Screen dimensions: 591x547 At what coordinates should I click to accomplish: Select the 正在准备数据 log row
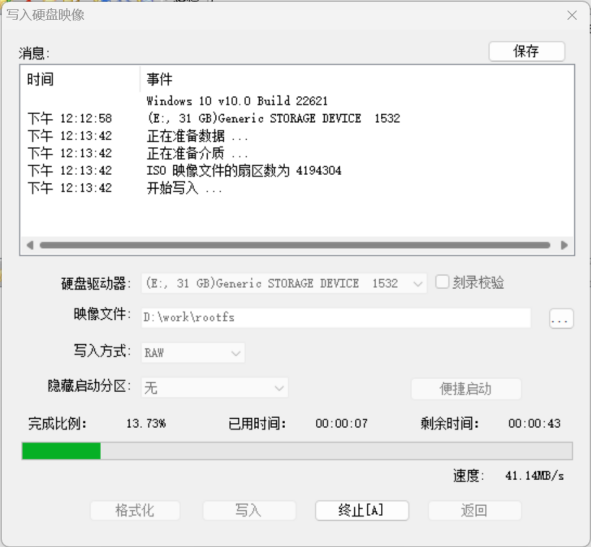point(297,136)
